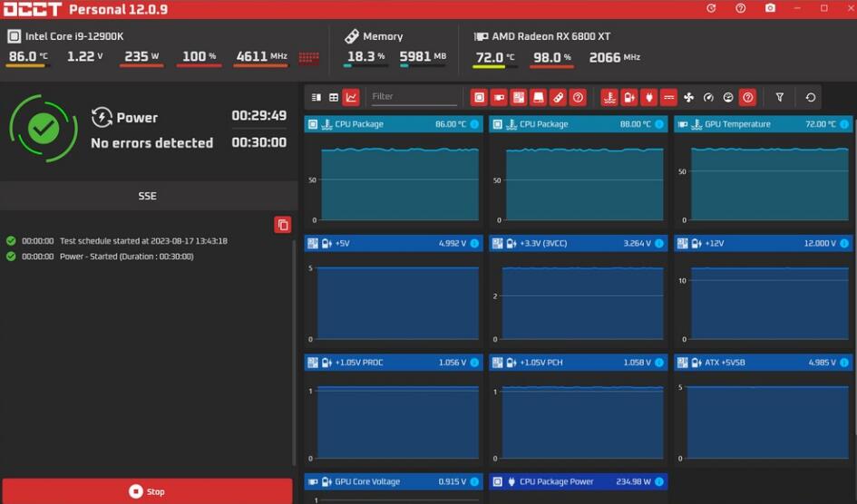This screenshot has width=857, height=504.
Task: Toggle the power plug sensor type filter
Action: pyautogui.click(x=648, y=97)
